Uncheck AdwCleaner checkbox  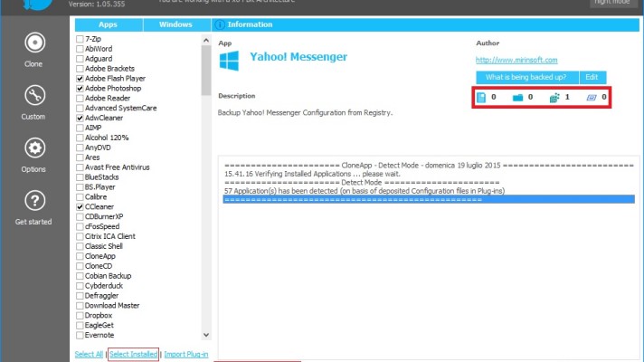pos(80,118)
